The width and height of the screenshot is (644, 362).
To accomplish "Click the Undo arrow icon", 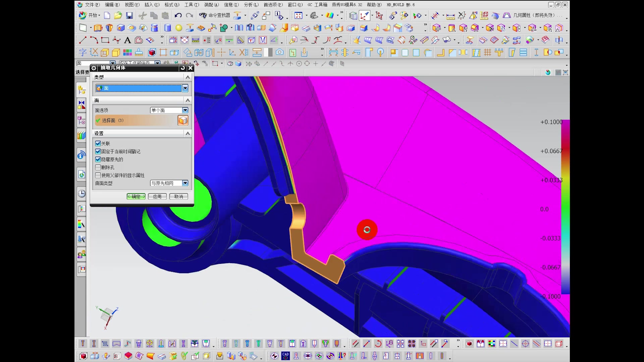I will pos(178,15).
